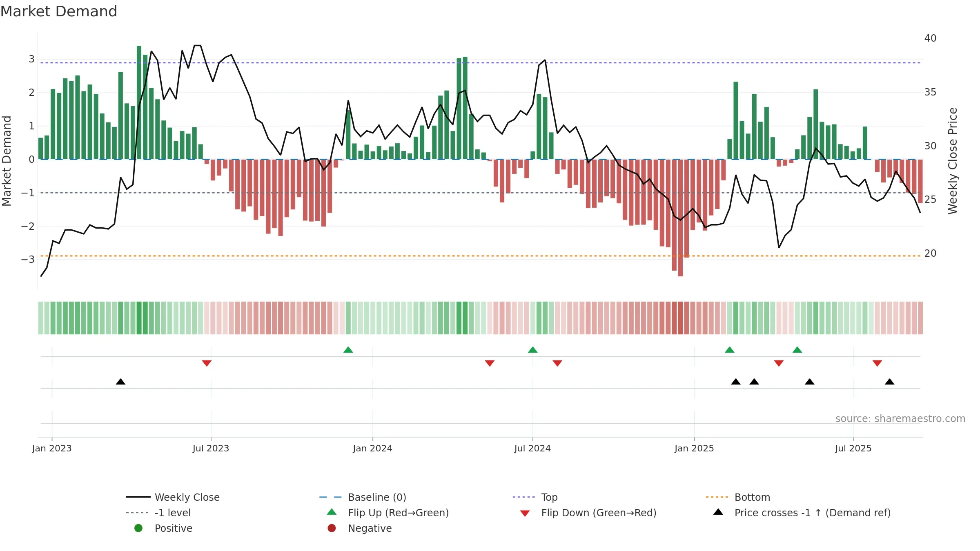The image size is (980, 551).
Task: Click the vertical Weekly Close Price axis title
Action: pos(953,161)
